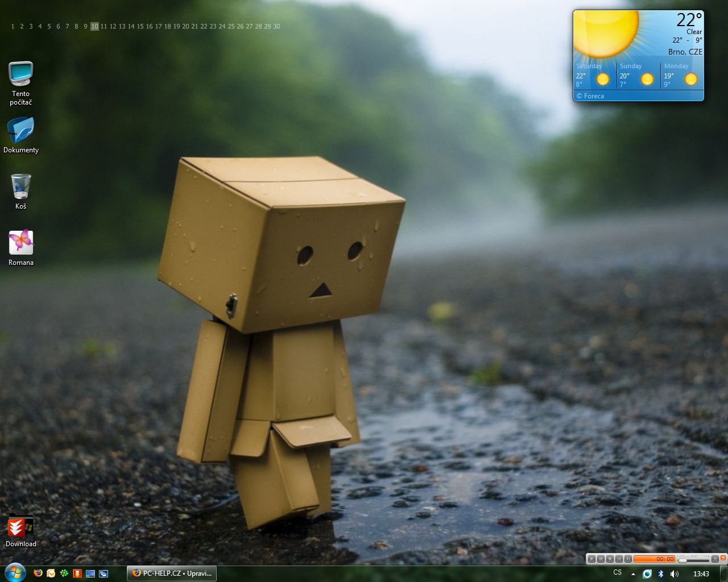
Task: Select day 1 in the desktop calendar strip
Action: click(13, 26)
